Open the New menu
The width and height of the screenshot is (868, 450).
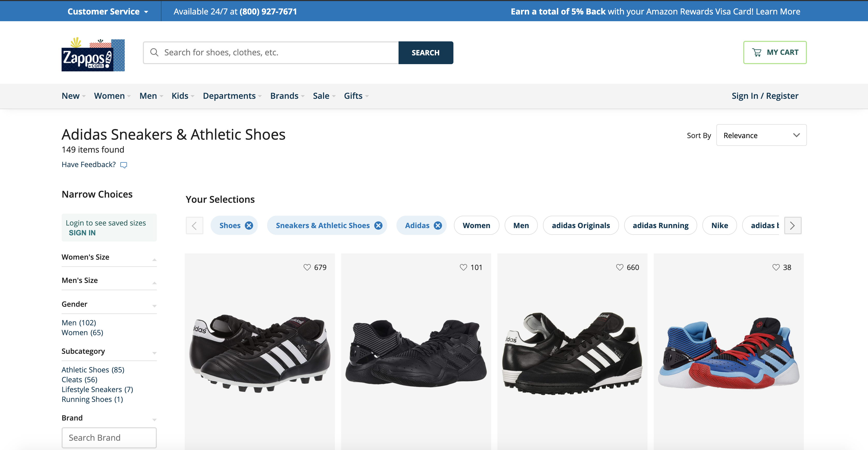(73, 96)
